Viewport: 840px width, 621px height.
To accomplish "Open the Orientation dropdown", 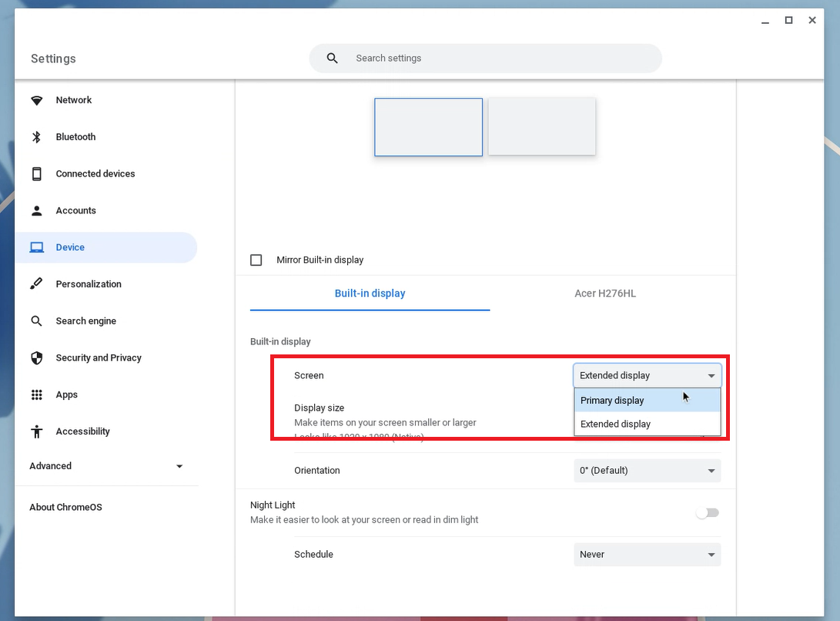I will pos(647,471).
